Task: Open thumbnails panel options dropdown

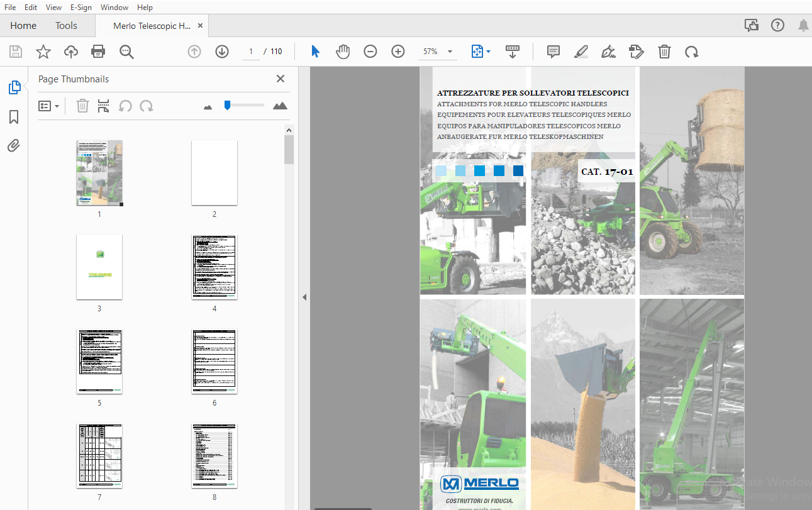Action: (48, 106)
